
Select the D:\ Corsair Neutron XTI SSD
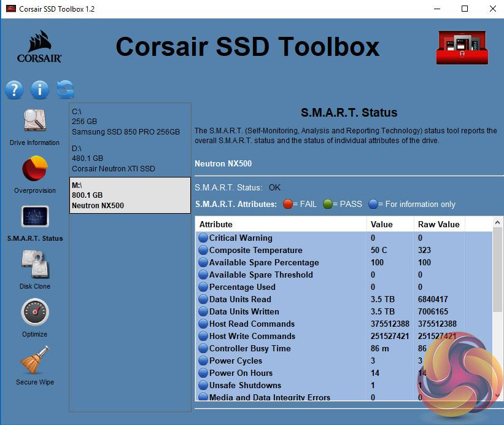130,158
